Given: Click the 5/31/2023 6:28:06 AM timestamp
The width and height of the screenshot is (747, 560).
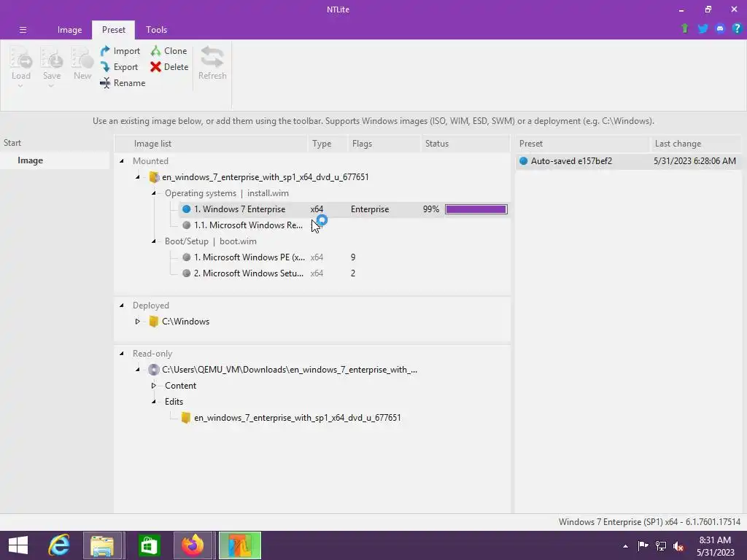Looking at the screenshot, I should [x=694, y=161].
